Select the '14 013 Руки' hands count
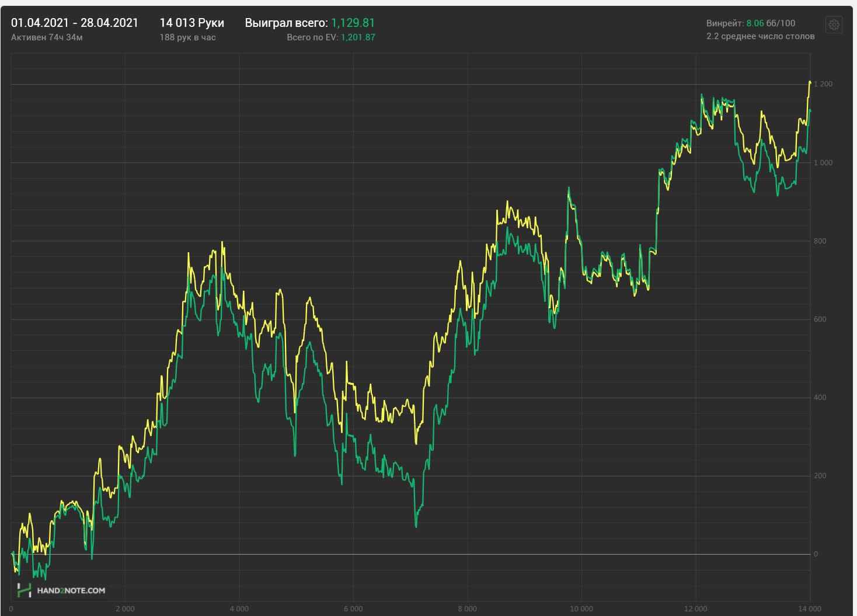 coord(192,23)
